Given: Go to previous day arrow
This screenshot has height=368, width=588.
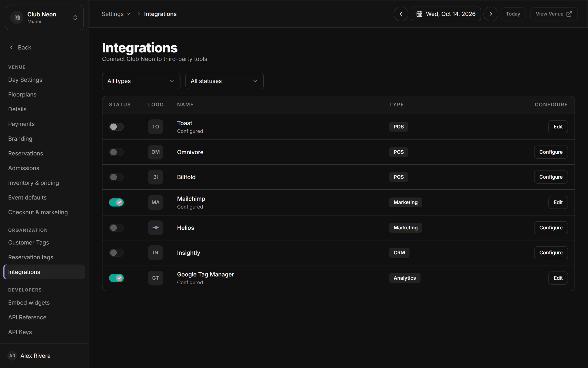Looking at the screenshot, I should (x=401, y=14).
